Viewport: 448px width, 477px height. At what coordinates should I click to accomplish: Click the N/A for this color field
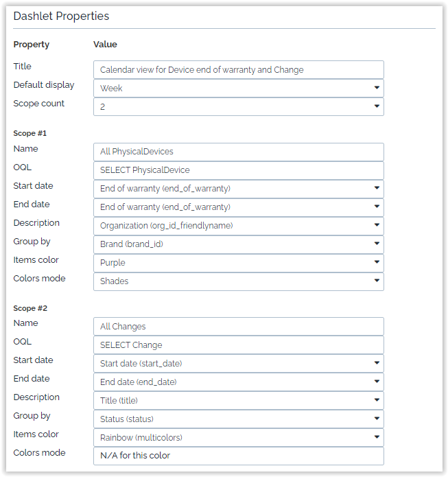(x=238, y=456)
